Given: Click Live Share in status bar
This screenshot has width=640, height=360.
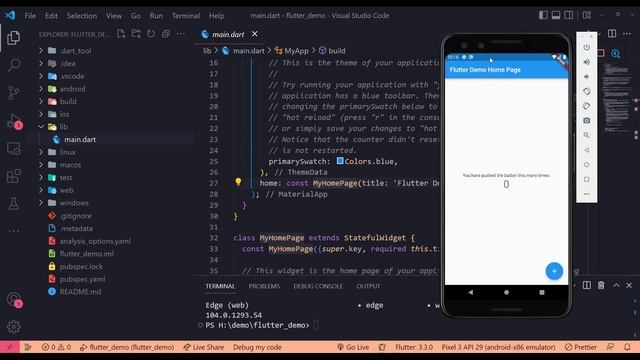Looking at the screenshot, I should (204, 347).
